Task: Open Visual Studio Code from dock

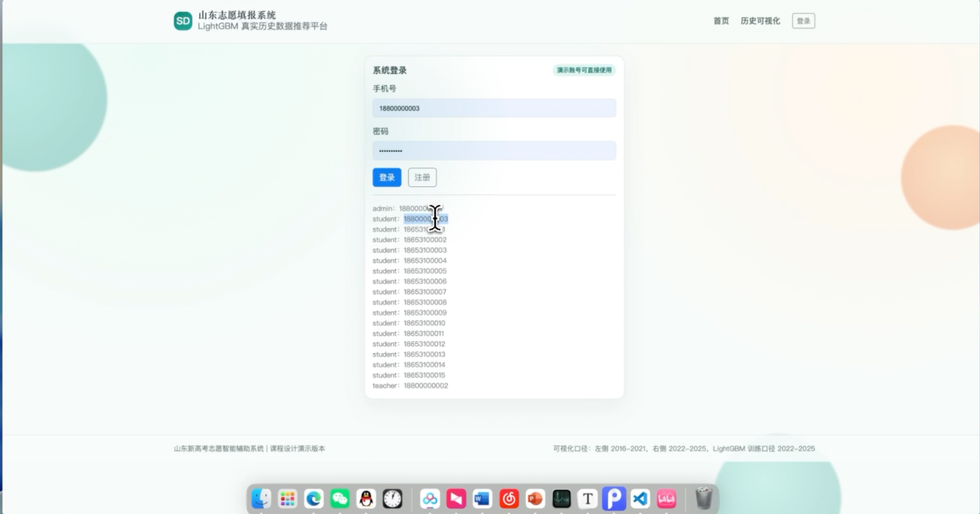Action: coord(640,499)
